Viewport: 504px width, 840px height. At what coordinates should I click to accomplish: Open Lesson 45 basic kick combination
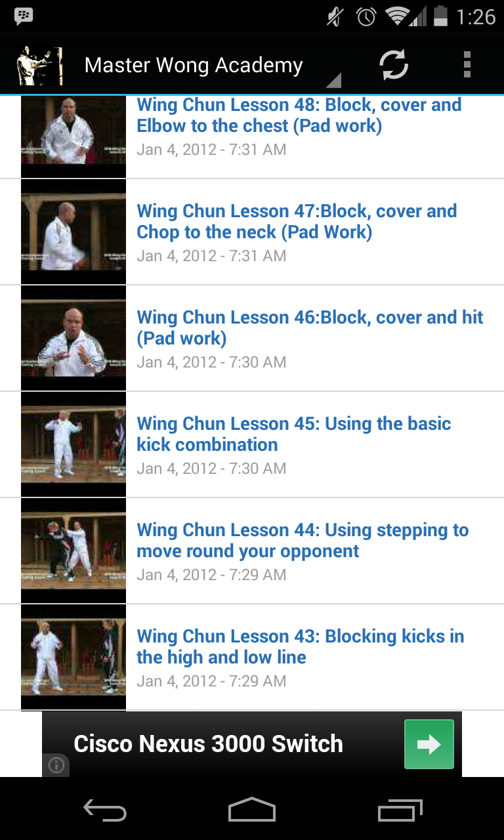click(252, 444)
